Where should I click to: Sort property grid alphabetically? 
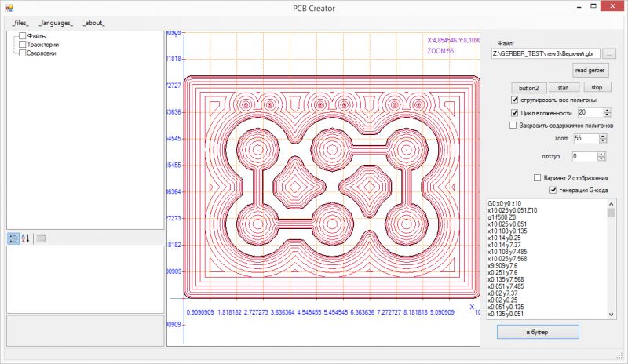[25, 238]
